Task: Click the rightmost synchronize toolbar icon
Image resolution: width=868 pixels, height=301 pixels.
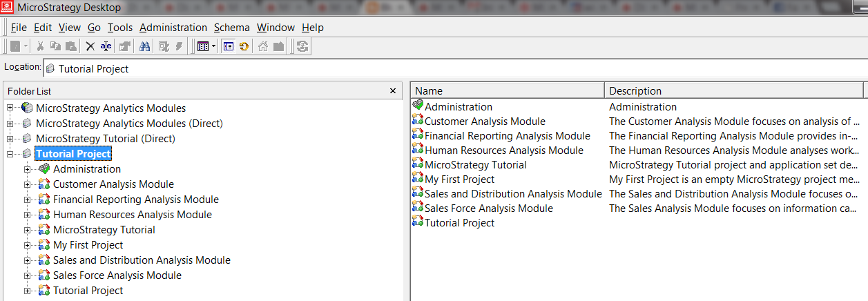Action: (x=302, y=47)
